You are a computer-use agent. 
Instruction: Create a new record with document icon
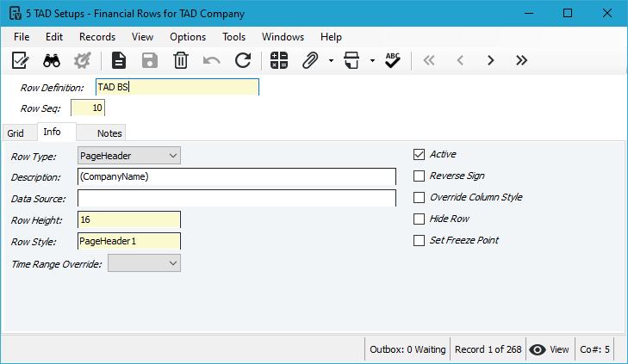tap(119, 61)
